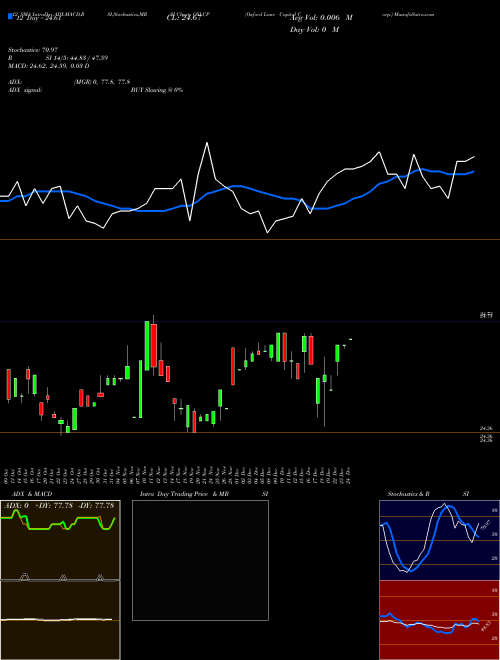Click the 'CL: 24.67' closing price label

point(184,18)
